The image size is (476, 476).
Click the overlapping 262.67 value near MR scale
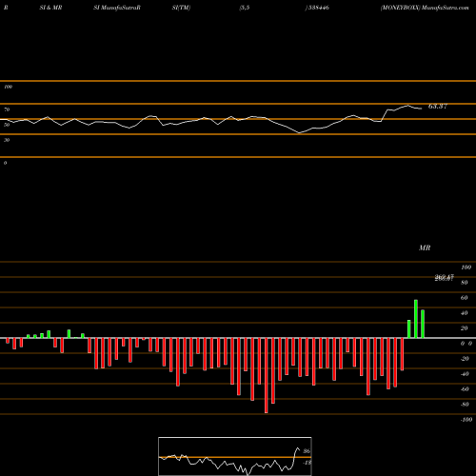(x=445, y=278)
